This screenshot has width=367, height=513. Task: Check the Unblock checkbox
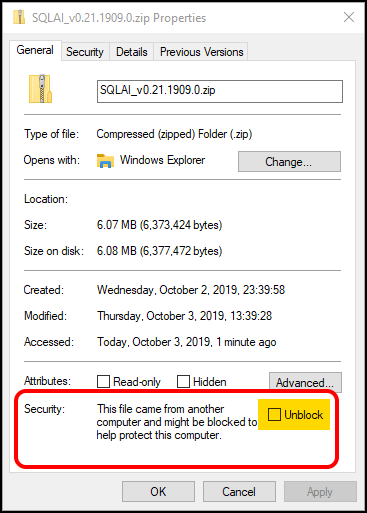(x=274, y=414)
